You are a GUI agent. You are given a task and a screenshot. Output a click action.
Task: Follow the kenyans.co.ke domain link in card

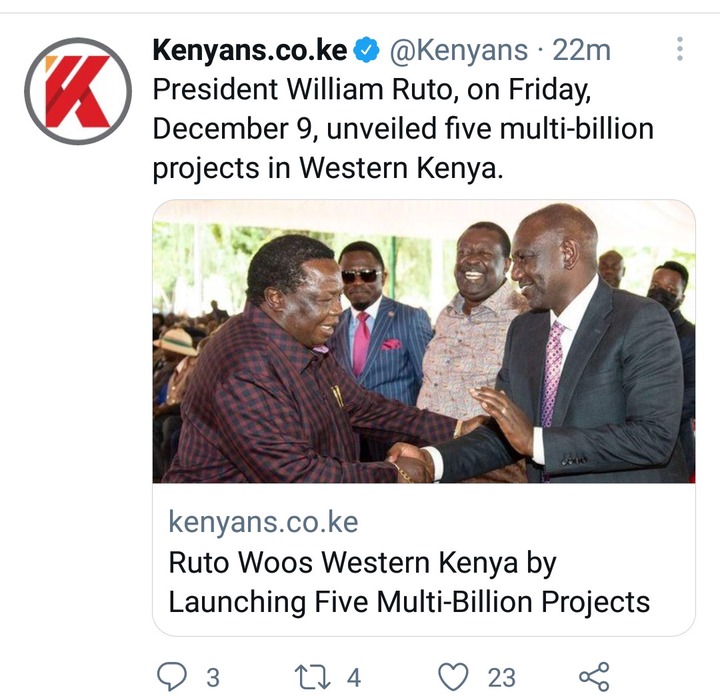click(263, 522)
